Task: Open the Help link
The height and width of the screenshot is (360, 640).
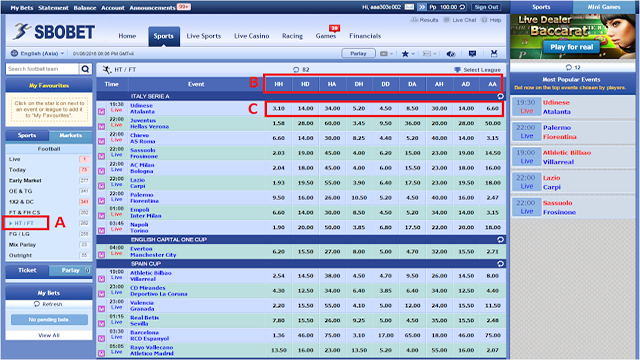Action: point(491,20)
